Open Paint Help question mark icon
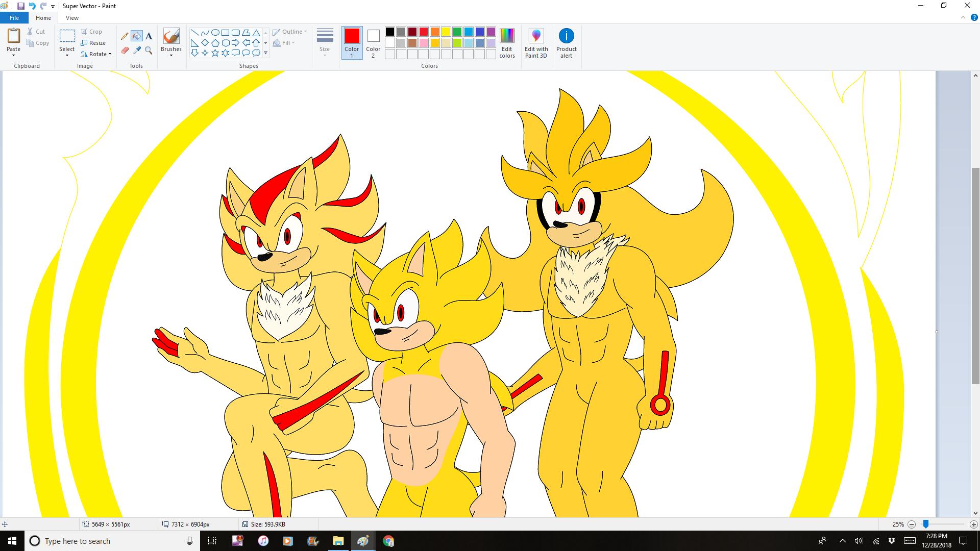Image resolution: width=980 pixels, height=551 pixels. point(974,17)
